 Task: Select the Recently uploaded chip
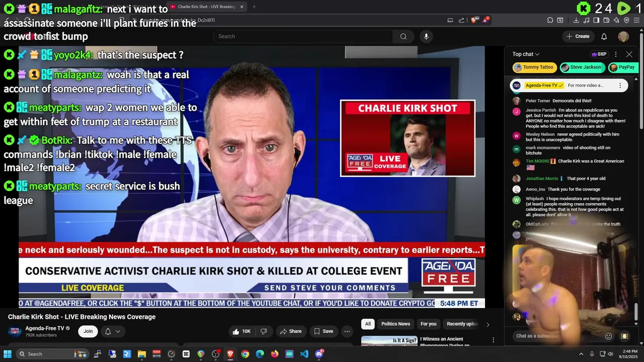(x=462, y=324)
